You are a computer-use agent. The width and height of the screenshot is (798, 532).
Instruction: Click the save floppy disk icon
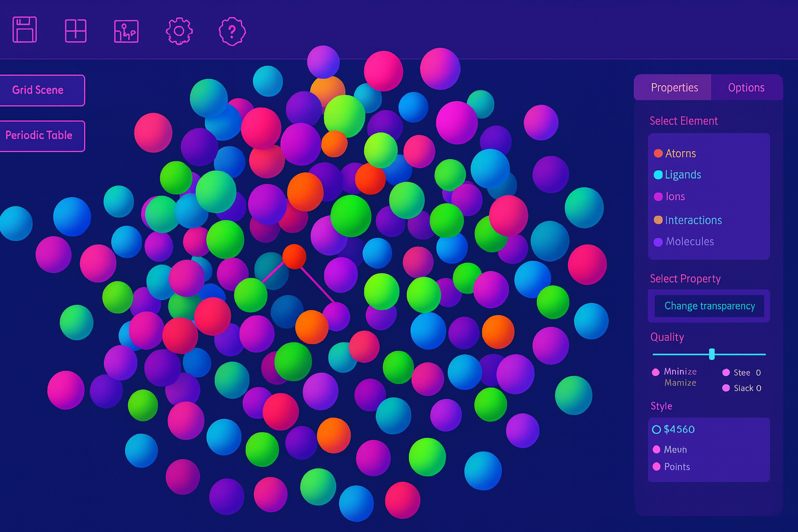(x=24, y=30)
